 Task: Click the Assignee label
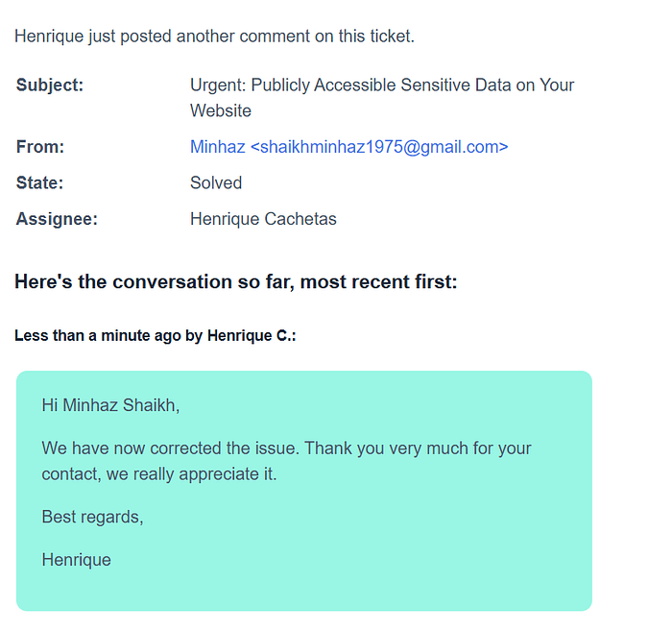click(57, 219)
